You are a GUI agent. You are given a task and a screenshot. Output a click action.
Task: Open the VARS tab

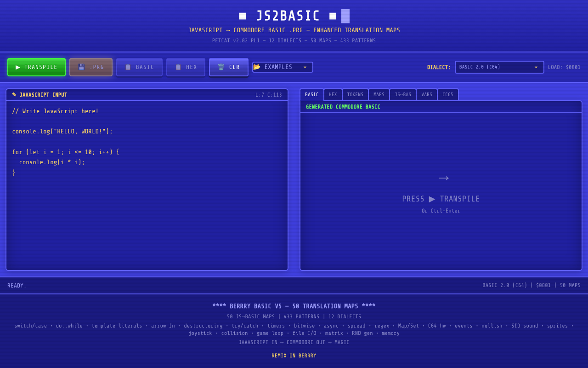(427, 95)
